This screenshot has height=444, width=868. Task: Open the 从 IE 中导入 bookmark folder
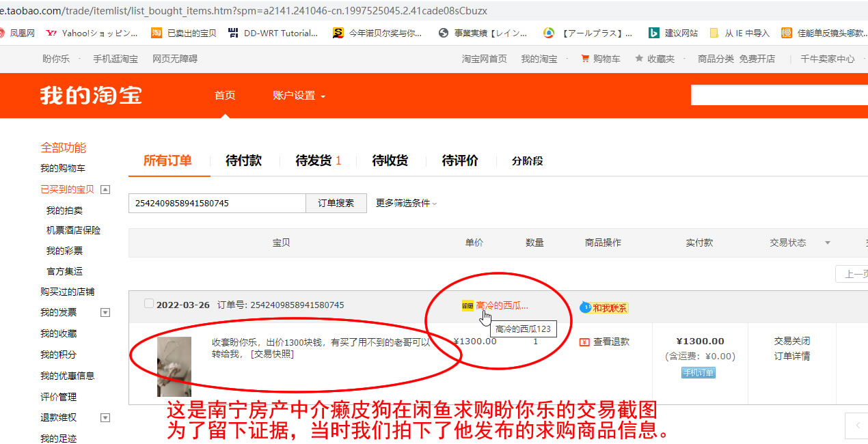point(740,33)
